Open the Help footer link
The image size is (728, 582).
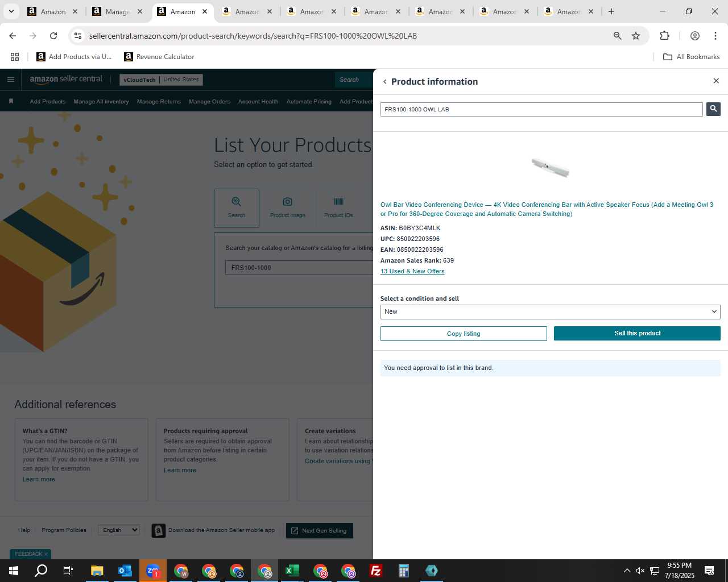click(x=24, y=530)
